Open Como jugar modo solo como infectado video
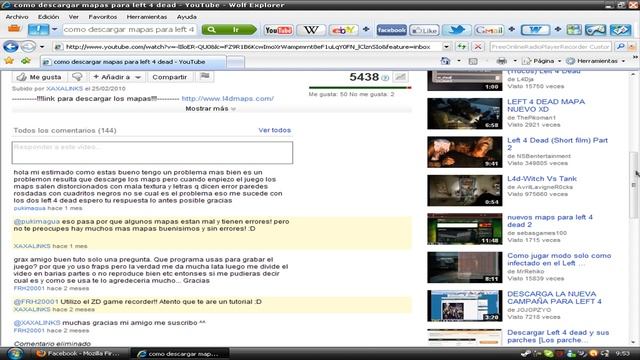 tap(559, 259)
